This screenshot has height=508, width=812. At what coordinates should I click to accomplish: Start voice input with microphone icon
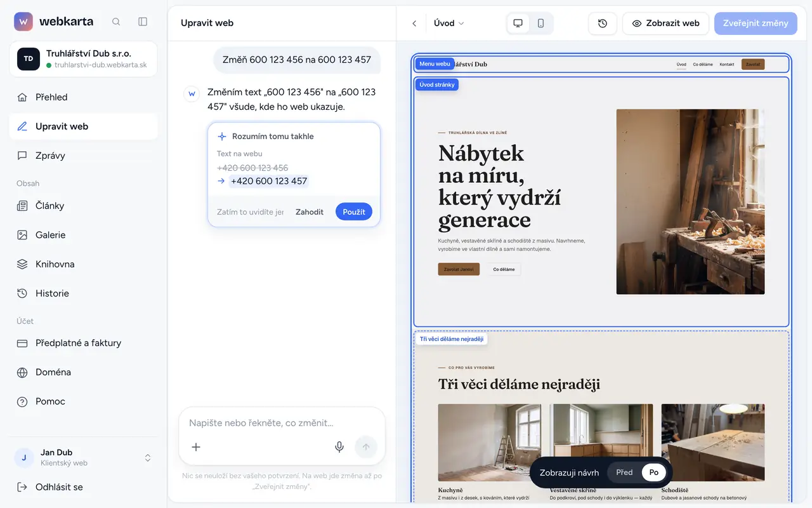tap(339, 447)
